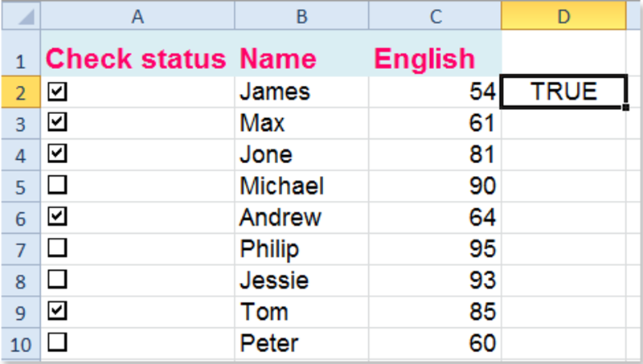Screen dimensions: 643x364
Task: Toggle Tom's checked checkbox
Action: (57, 311)
